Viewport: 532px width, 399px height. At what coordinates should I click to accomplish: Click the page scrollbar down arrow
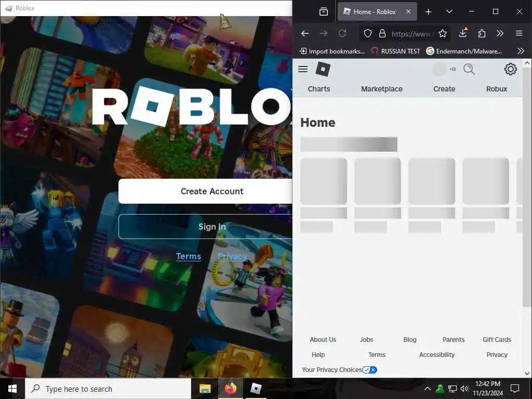(x=527, y=373)
